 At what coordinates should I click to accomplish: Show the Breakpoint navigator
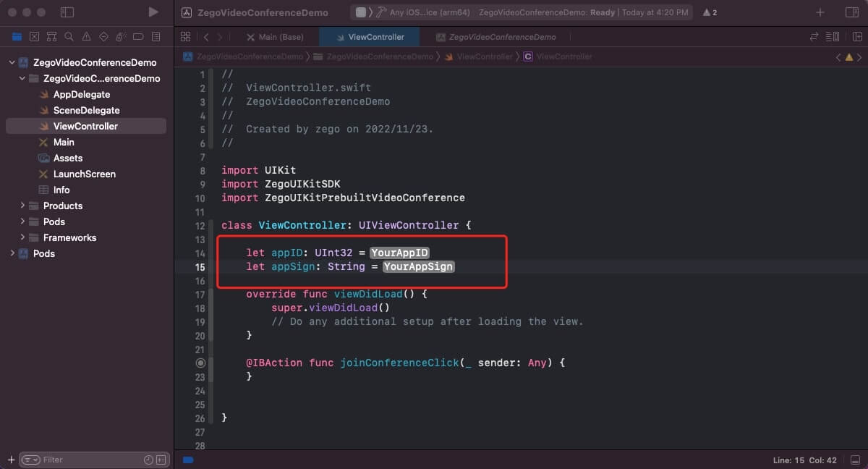click(138, 36)
